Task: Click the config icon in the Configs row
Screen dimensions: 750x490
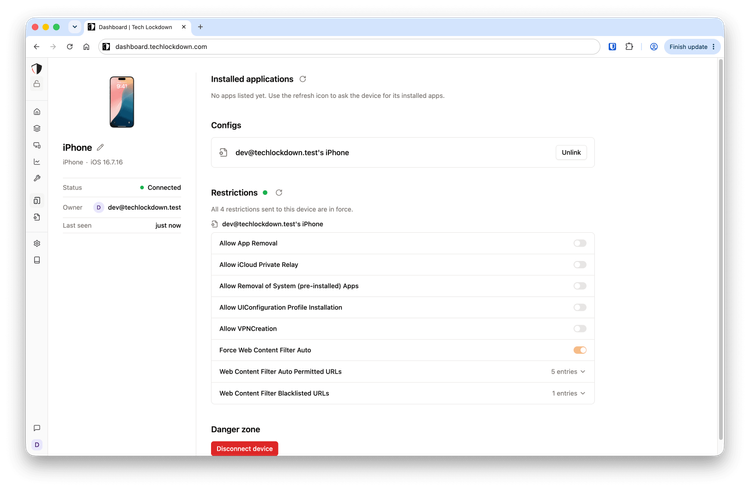Action: pyautogui.click(x=223, y=153)
